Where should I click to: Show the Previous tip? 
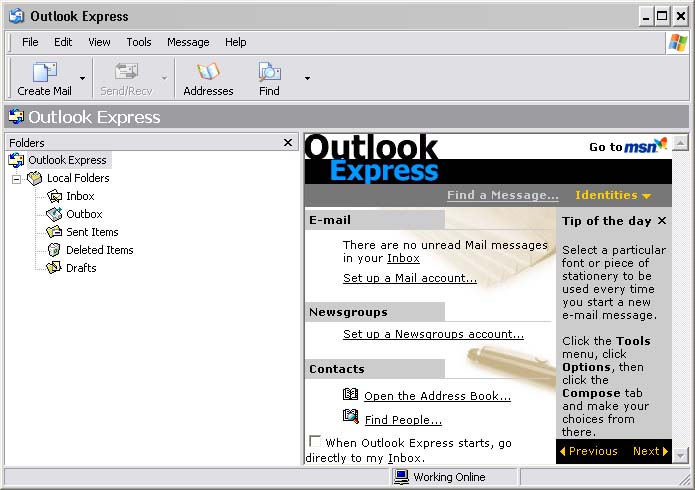point(589,451)
